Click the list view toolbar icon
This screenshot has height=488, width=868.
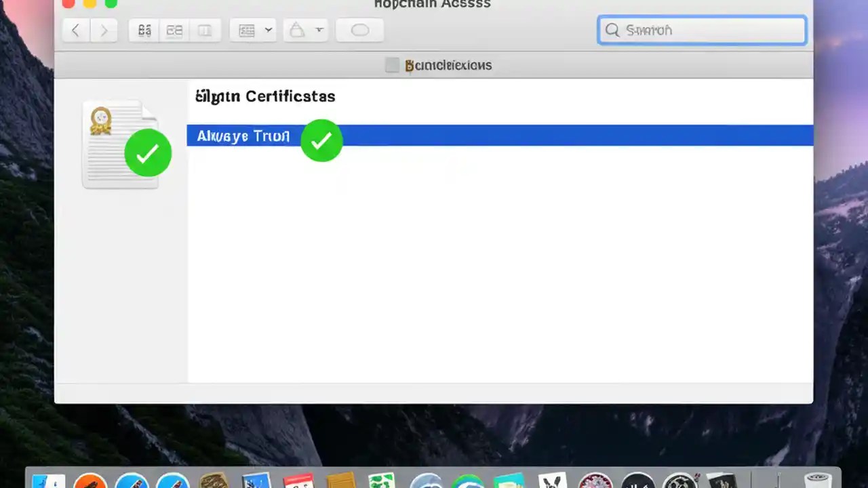point(174,30)
